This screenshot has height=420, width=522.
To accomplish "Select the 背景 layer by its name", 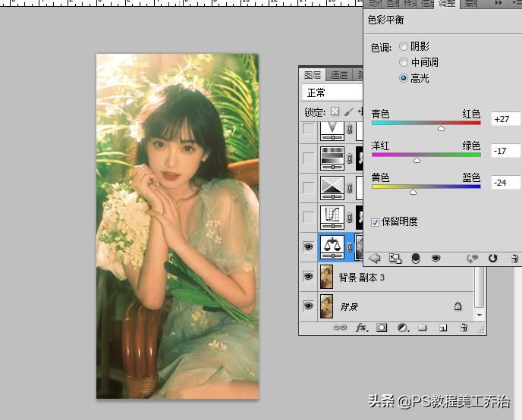I will [x=349, y=306].
